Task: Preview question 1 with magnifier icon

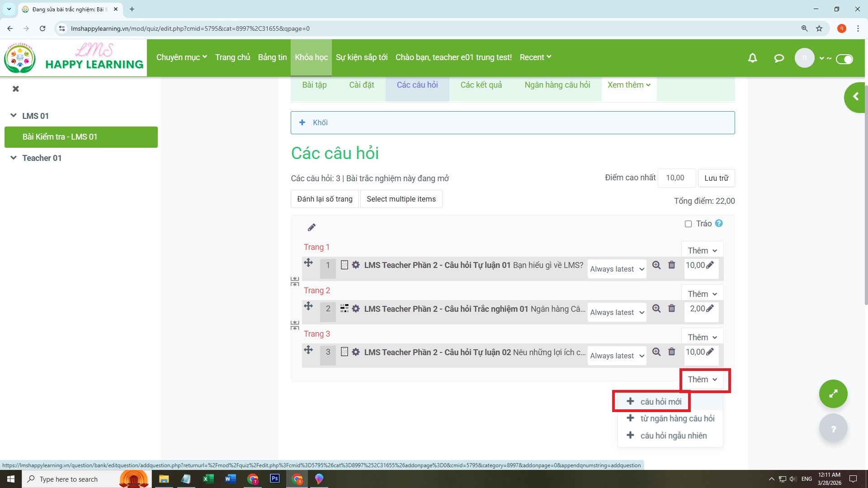Action: tap(656, 265)
